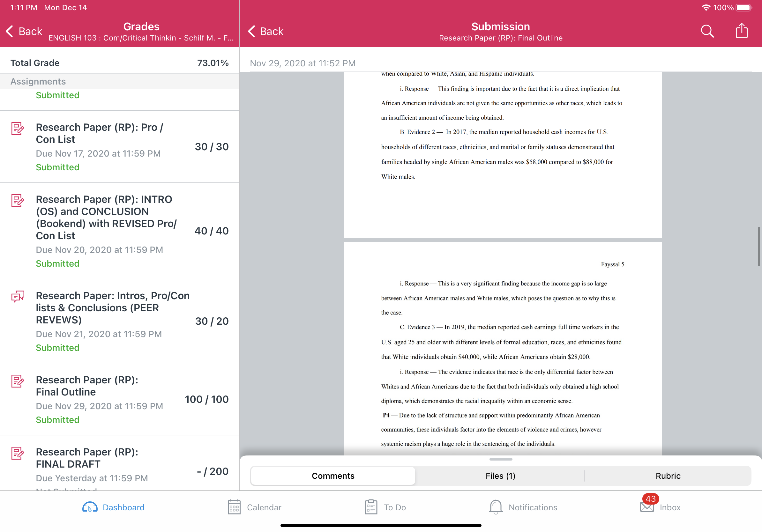Tap Submitted status under PEER REVEWS

pyautogui.click(x=57, y=348)
